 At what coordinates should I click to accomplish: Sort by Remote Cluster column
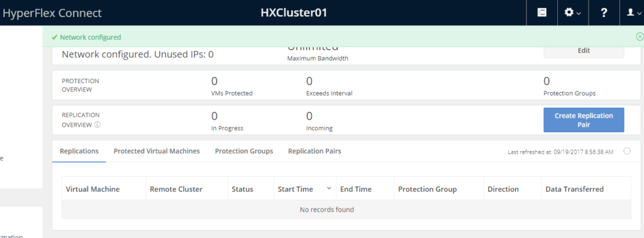click(176, 189)
